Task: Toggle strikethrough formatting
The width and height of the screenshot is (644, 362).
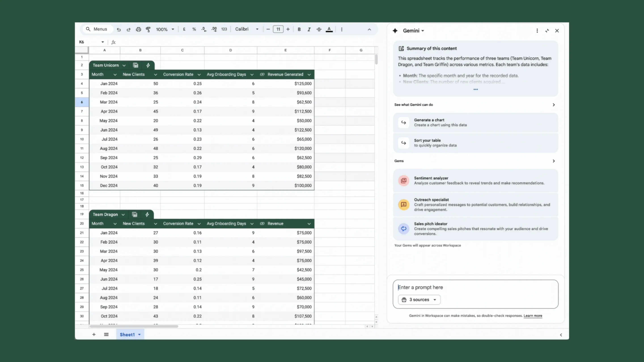Action: coord(319,29)
